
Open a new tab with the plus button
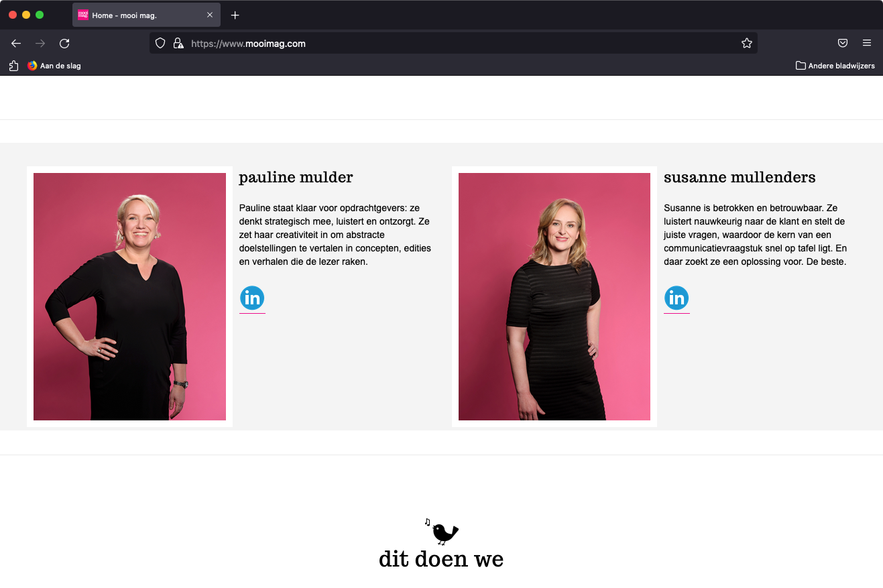(235, 15)
